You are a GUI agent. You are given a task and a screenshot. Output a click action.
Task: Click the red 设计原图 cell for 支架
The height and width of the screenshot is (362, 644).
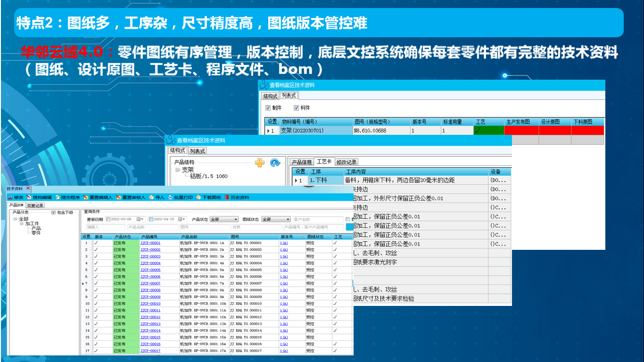click(555, 131)
